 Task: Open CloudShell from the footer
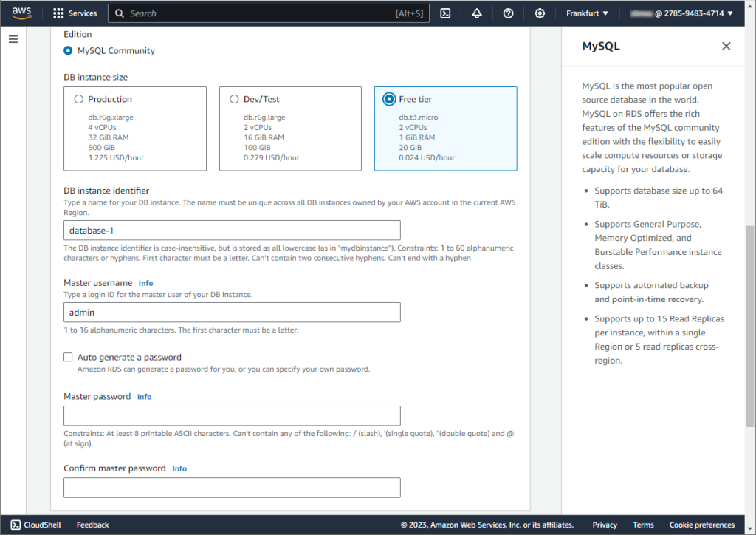tap(36, 525)
